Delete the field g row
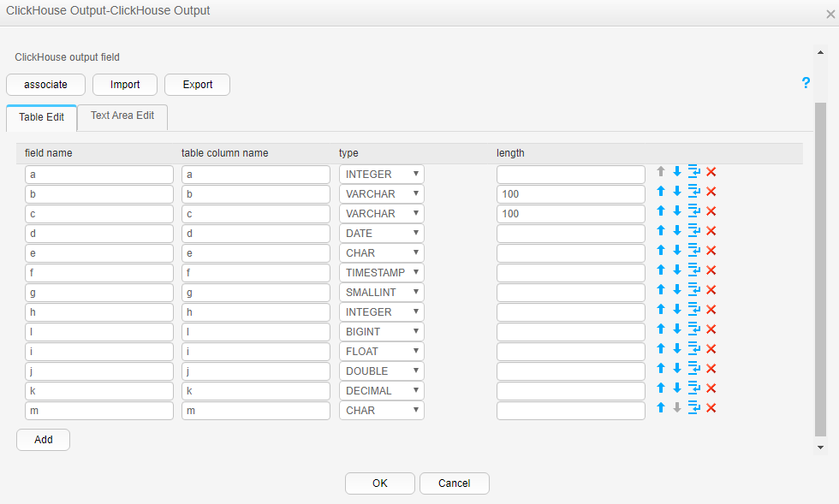The image size is (839, 504). (711, 289)
